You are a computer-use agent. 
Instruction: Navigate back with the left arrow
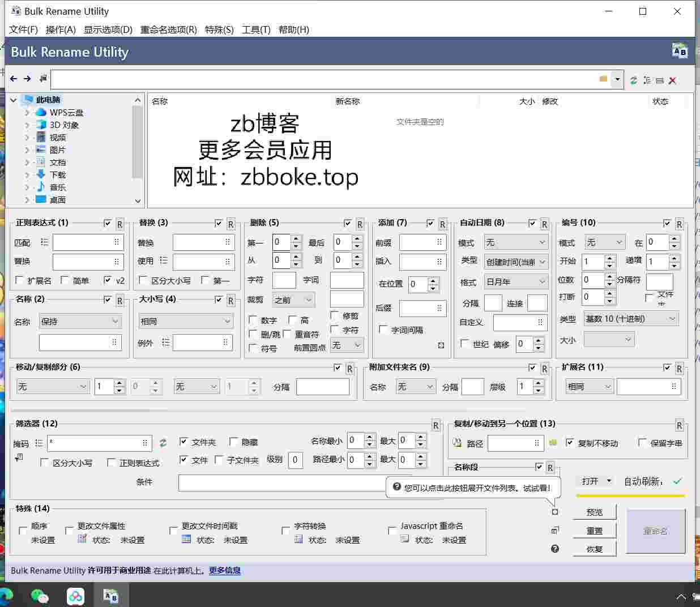14,79
